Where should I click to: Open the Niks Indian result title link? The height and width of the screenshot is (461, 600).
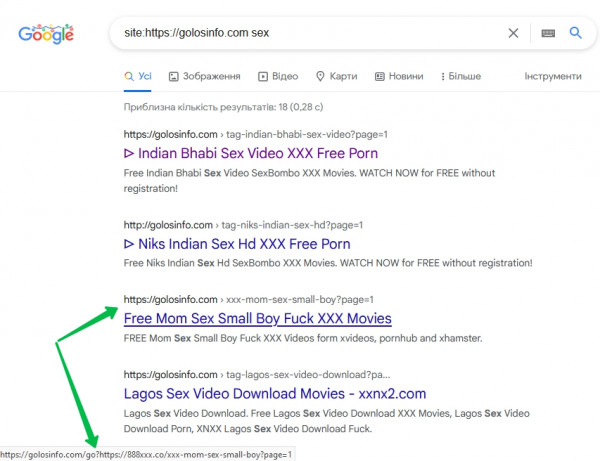coord(237,244)
